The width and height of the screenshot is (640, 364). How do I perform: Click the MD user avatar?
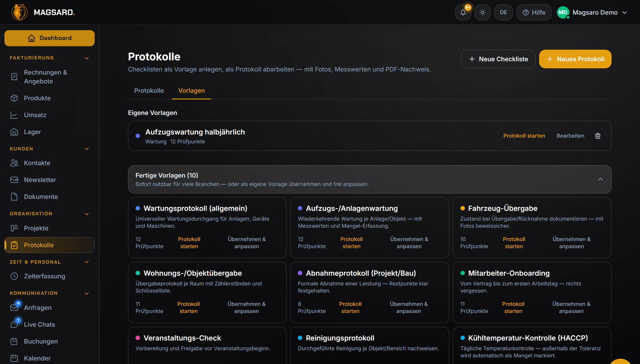point(563,12)
